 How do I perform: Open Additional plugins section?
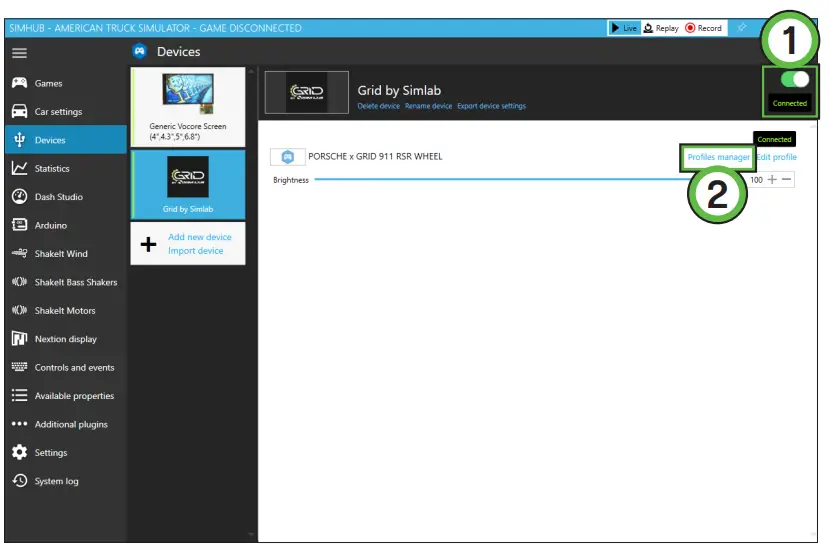(65, 424)
